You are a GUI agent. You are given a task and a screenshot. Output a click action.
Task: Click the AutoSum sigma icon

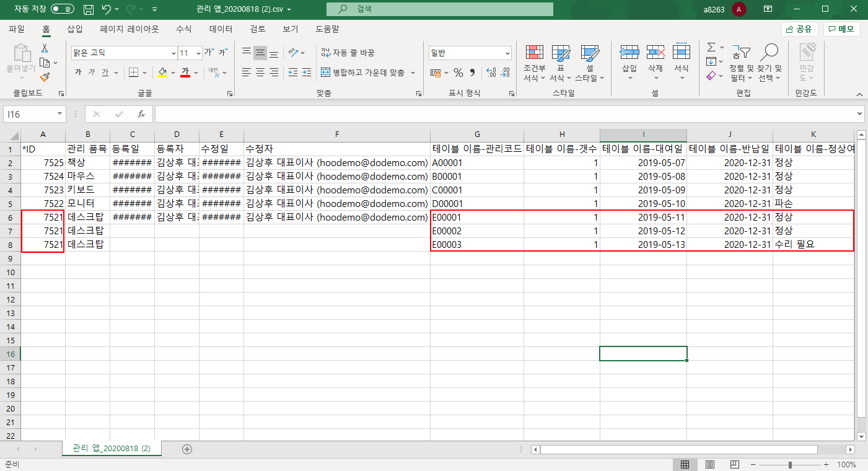[711, 47]
